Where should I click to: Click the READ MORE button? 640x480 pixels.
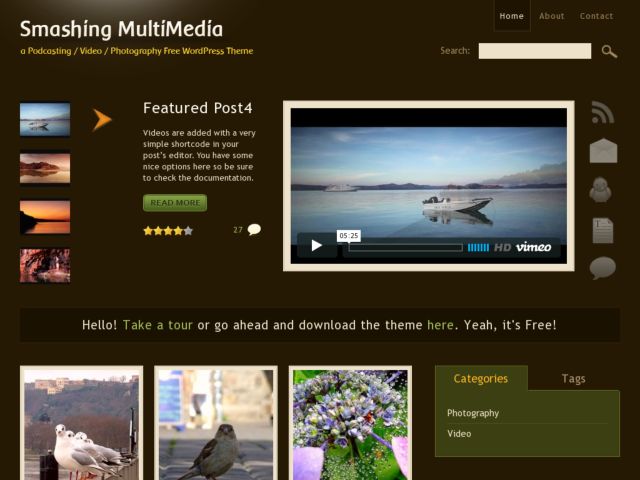tap(175, 203)
